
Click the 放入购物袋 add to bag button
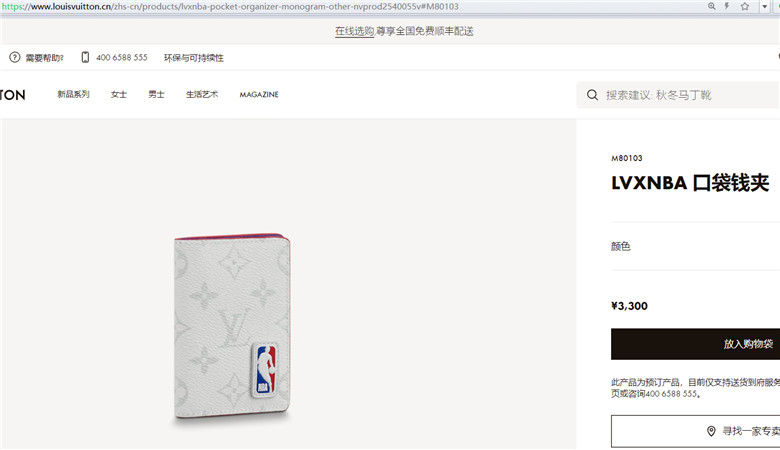click(695, 344)
